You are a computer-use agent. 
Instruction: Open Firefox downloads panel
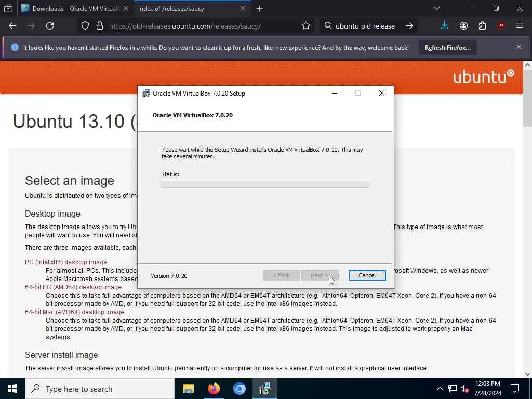click(x=445, y=26)
